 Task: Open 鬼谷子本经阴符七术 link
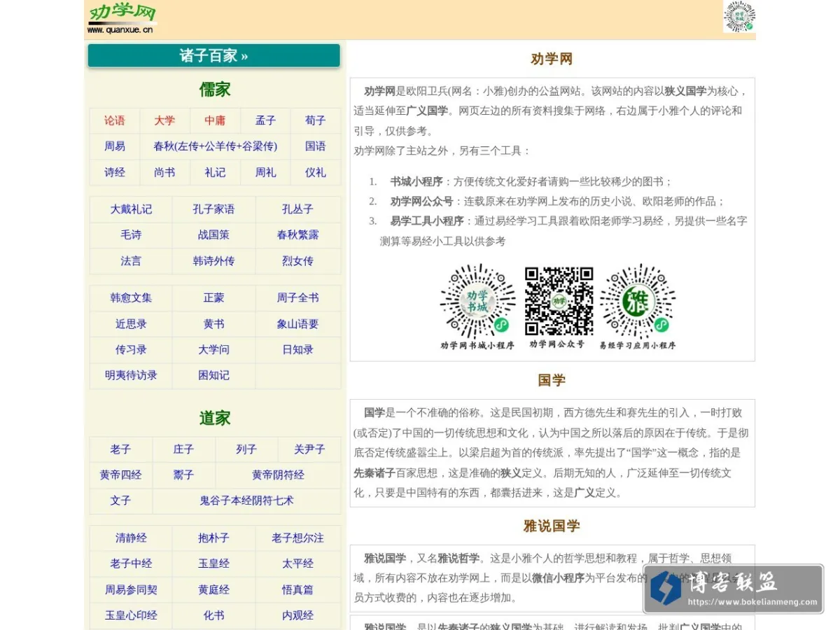pyautogui.click(x=246, y=501)
